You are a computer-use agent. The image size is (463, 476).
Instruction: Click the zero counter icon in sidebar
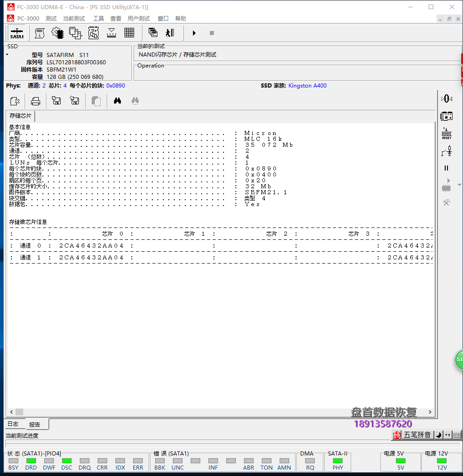[446, 98]
